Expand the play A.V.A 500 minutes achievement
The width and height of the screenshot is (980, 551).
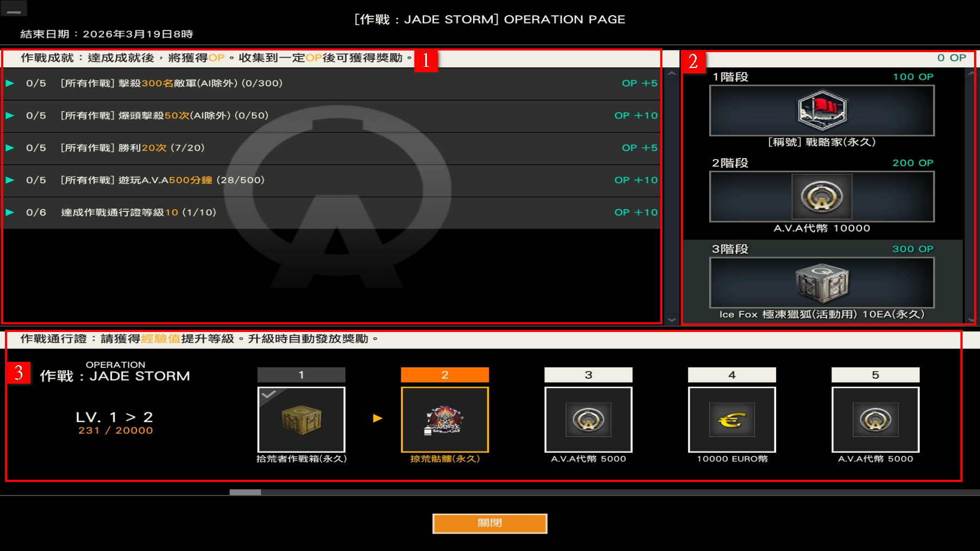pos(10,180)
